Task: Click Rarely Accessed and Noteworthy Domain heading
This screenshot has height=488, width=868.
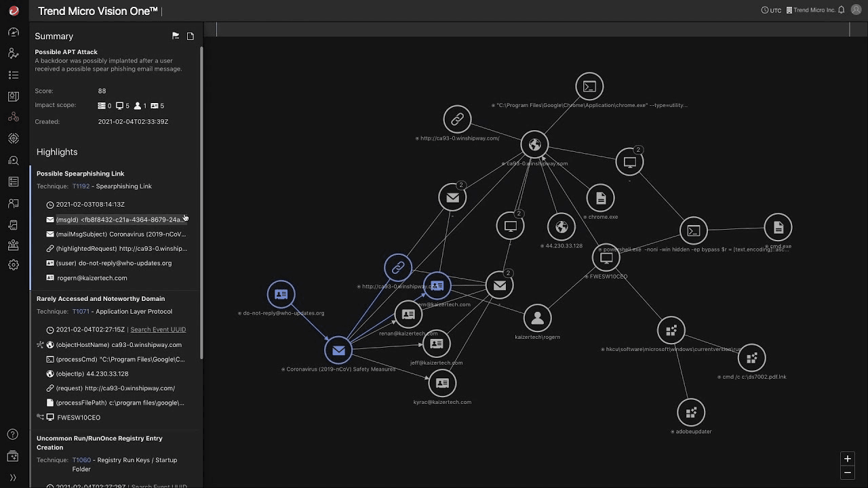Action: pyautogui.click(x=100, y=298)
